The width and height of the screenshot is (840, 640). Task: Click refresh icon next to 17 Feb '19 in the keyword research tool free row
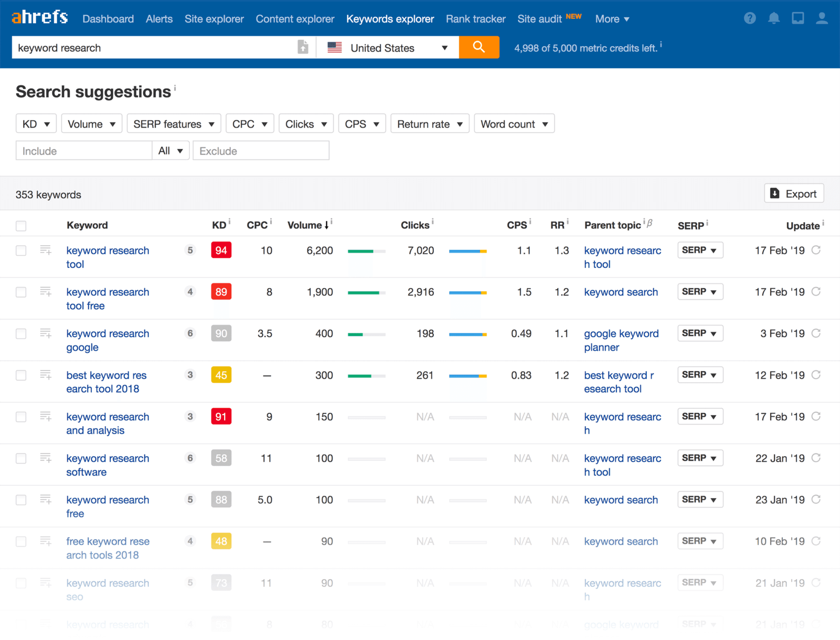coord(816,291)
